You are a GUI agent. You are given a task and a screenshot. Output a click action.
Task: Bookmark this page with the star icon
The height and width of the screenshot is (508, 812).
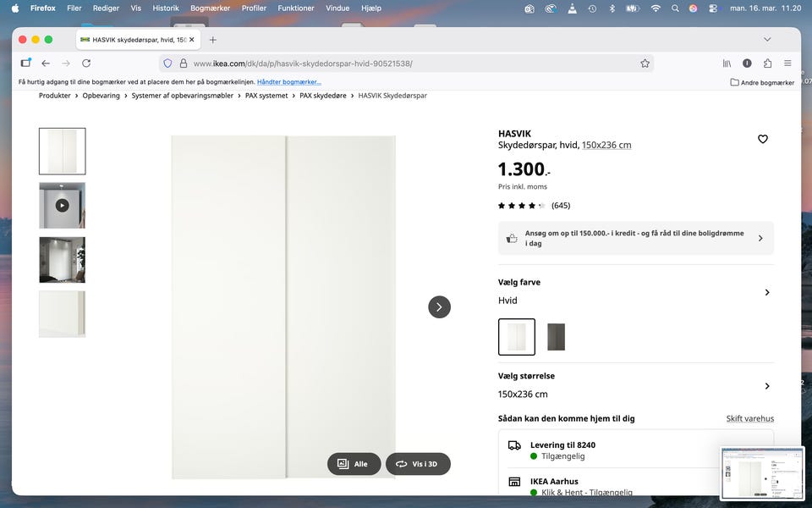pyautogui.click(x=645, y=63)
